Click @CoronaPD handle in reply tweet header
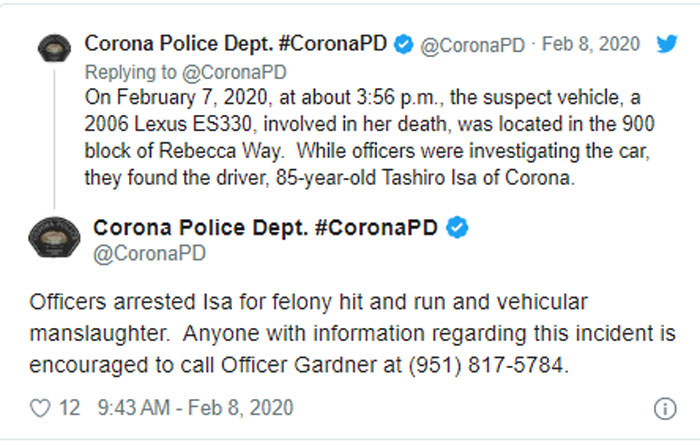700x445 pixels. (x=473, y=46)
